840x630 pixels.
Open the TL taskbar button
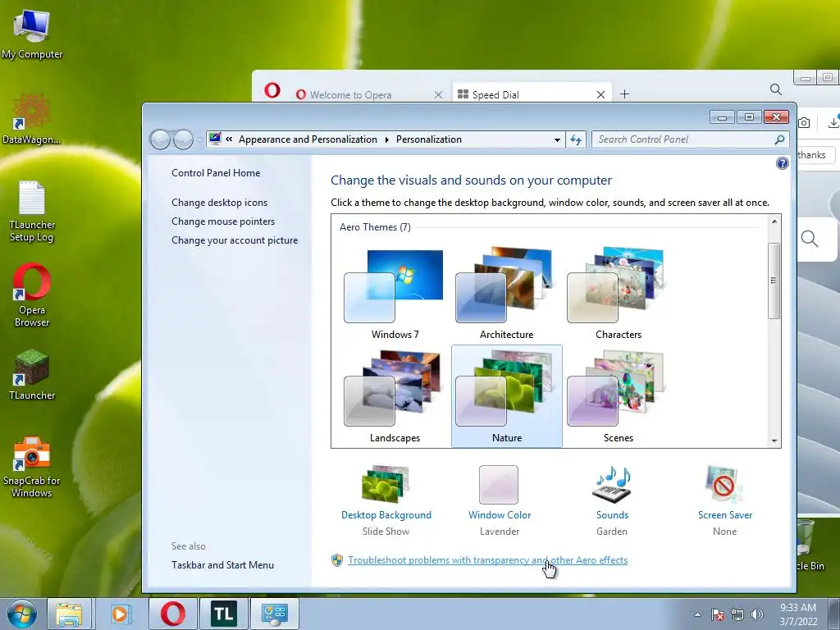pyautogui.click(x=223, y=614)
